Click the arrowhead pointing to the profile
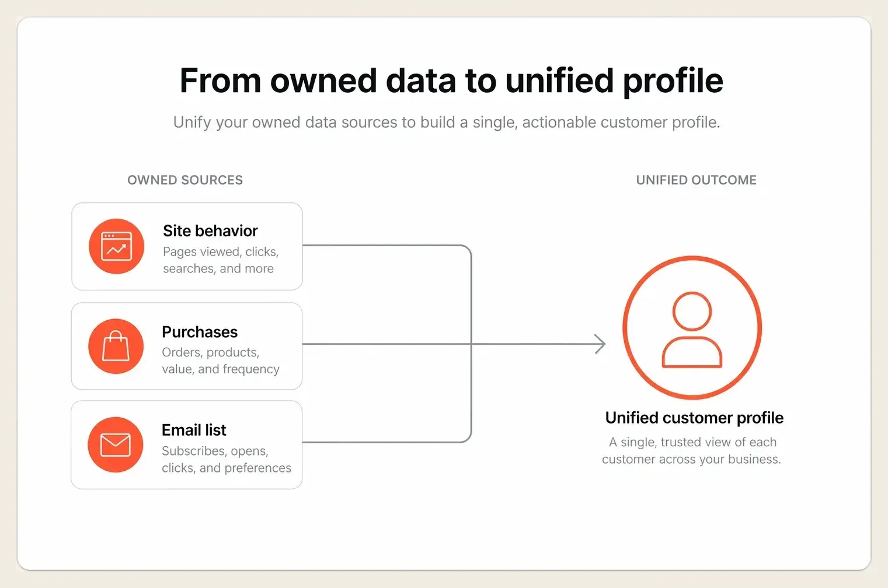 [x=600, y=344]
